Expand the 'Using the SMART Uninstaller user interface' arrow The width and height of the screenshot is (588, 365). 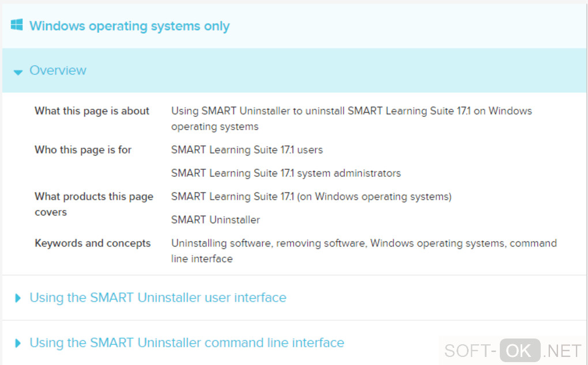coord(18,298)
